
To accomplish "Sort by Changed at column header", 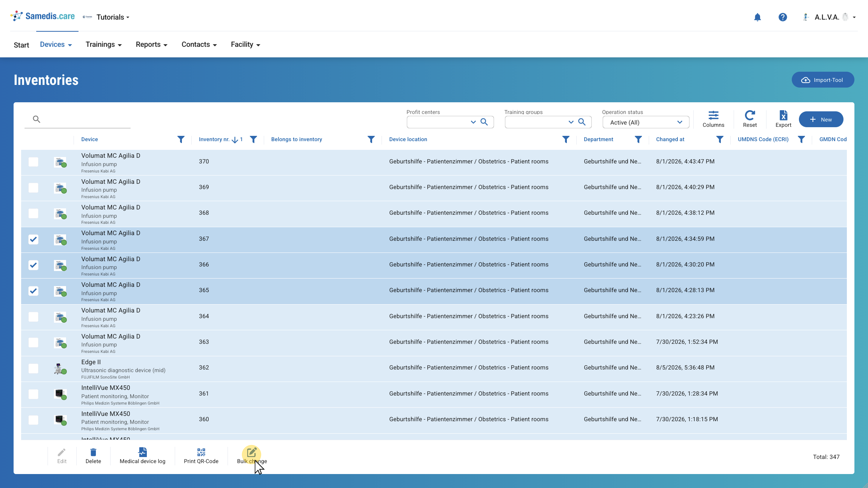I will coord(670,139).
